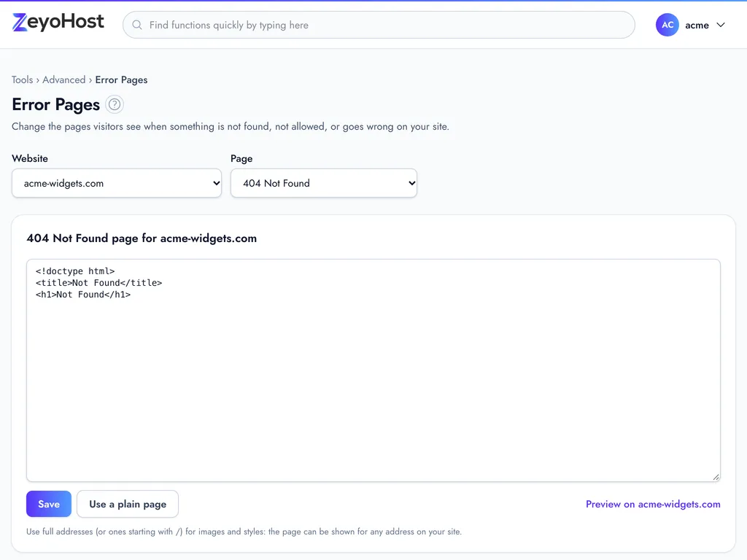Click the <h1>Not Found</h1> line
This screenshot has height=560, width=747.
coord(83,295)
